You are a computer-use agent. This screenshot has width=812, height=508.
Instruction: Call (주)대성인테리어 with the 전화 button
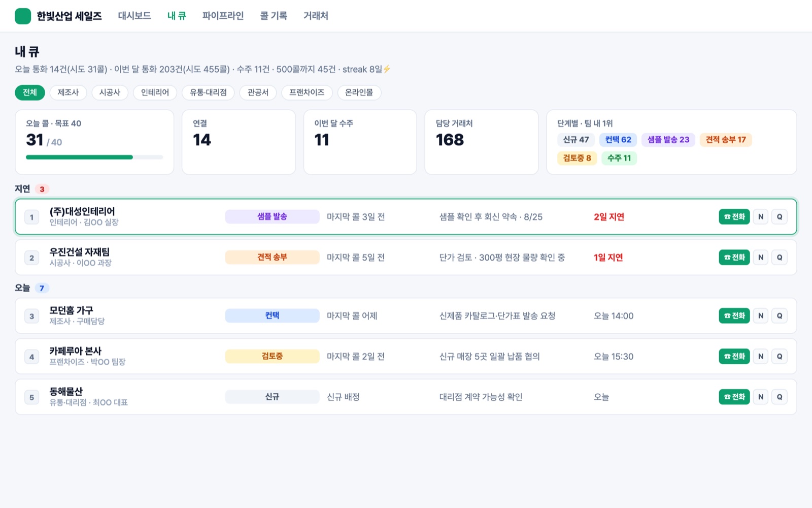tap(734, 217)
